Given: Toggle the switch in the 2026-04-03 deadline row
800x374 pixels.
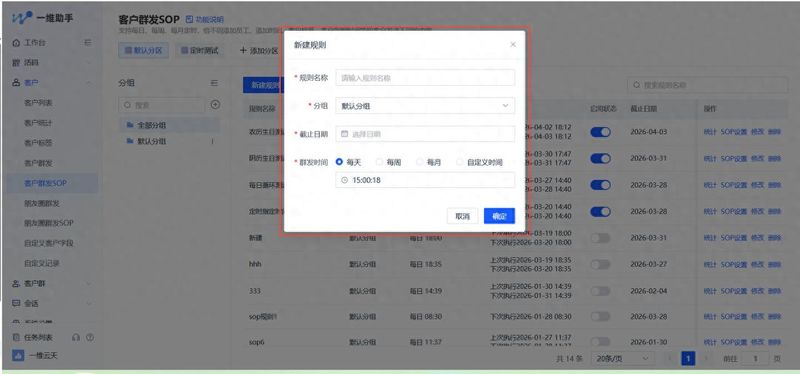Looking at the screenshot, I should coord(601,132).
